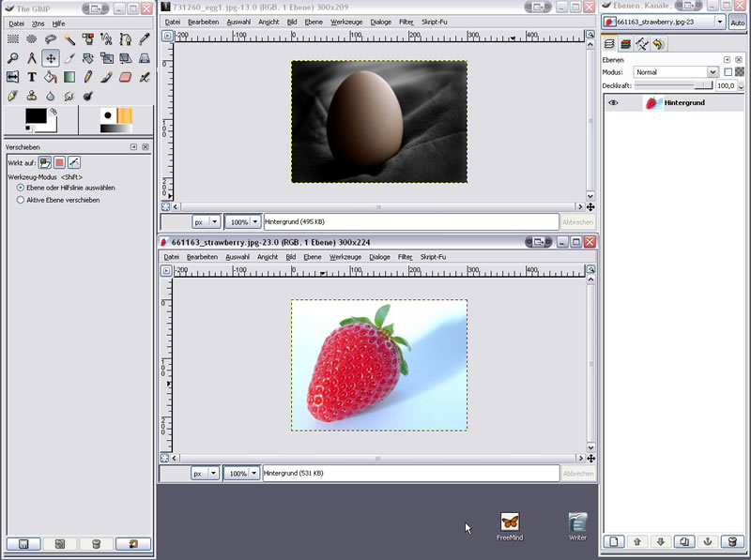Screen dimensions: 751x560
Task: Enable the keep transparency checkbox beside Modus
Action: [728, 72]
